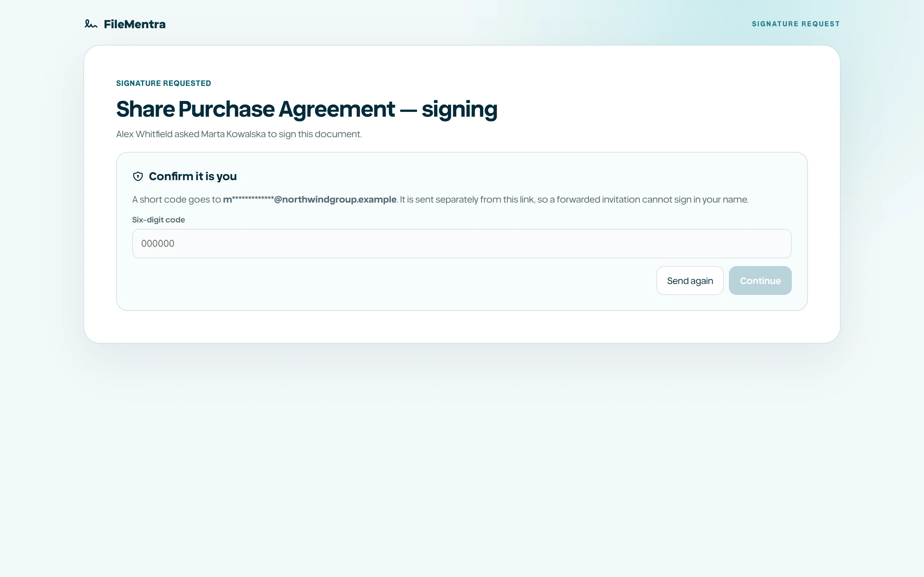Click the Signature Requested eyebrow label

(163, 83)
